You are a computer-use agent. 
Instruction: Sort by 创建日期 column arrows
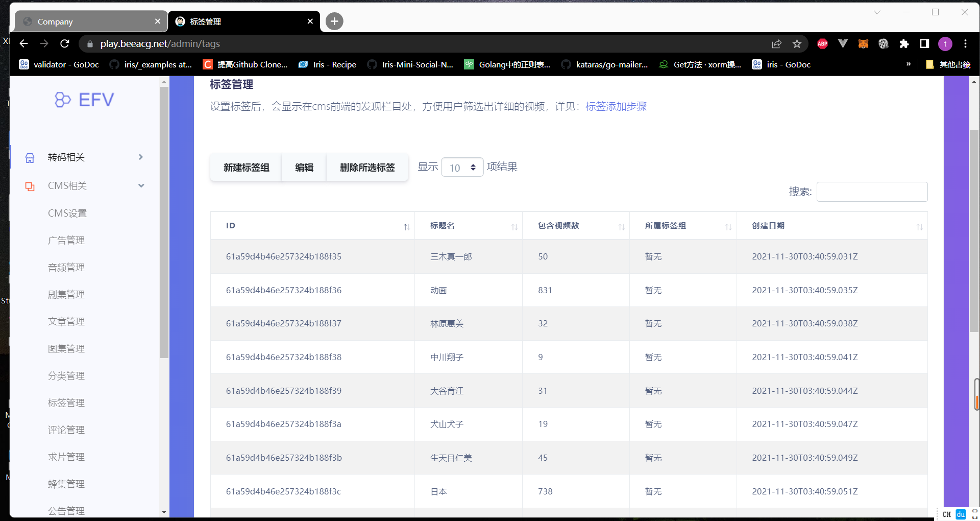coord(920,227)
